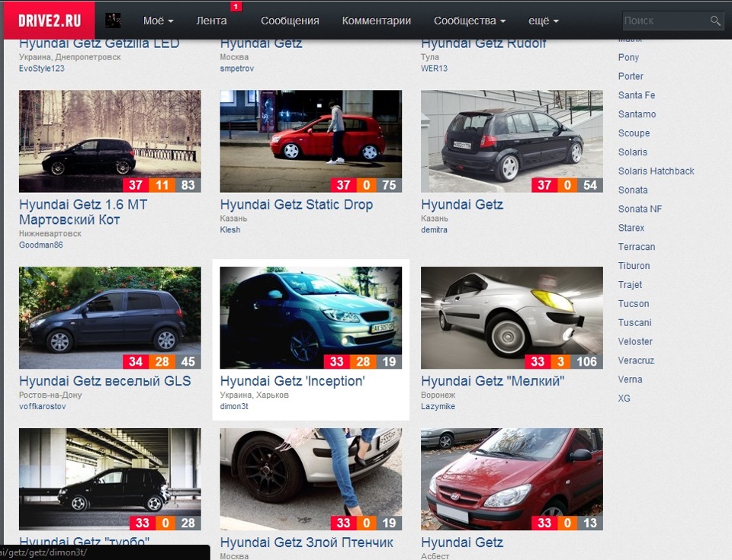Open Hyundai Getz 'Inception' title link
732x560 pixels.
tap(292, 381)
